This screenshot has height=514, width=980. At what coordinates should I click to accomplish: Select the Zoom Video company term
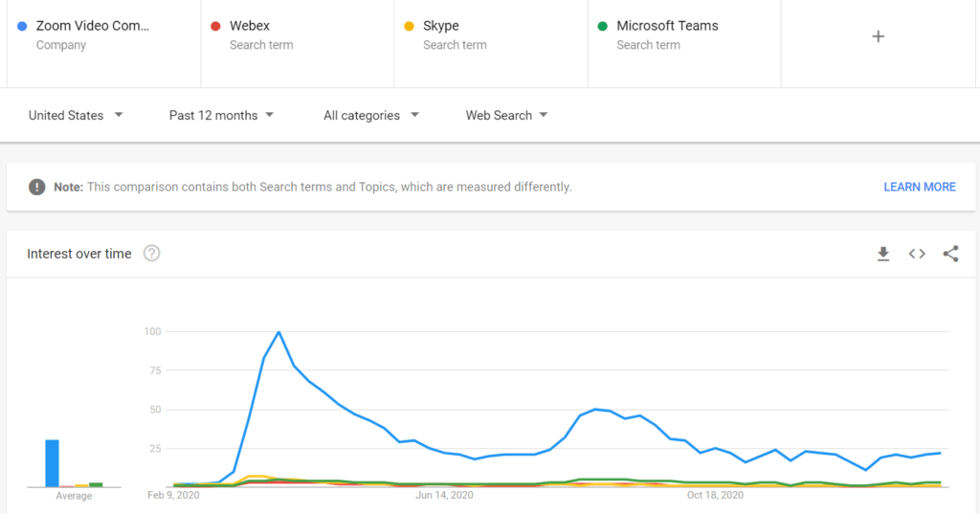pyautogui.click(x=93, y=34)
